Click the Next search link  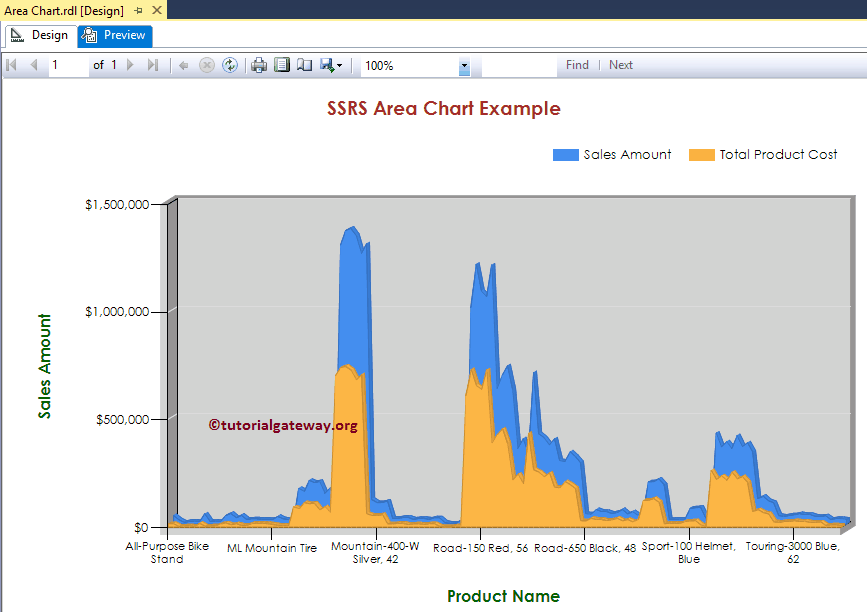(x=620, y=64)
